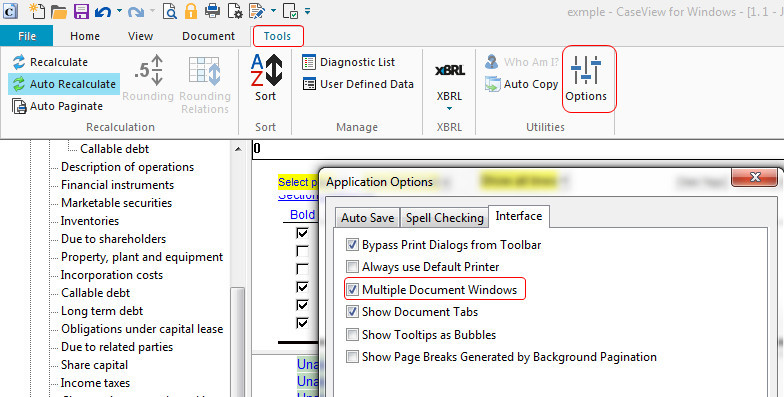Click the padlock lock icon
The image size is (784, 397).
click(x=190, y=11)
